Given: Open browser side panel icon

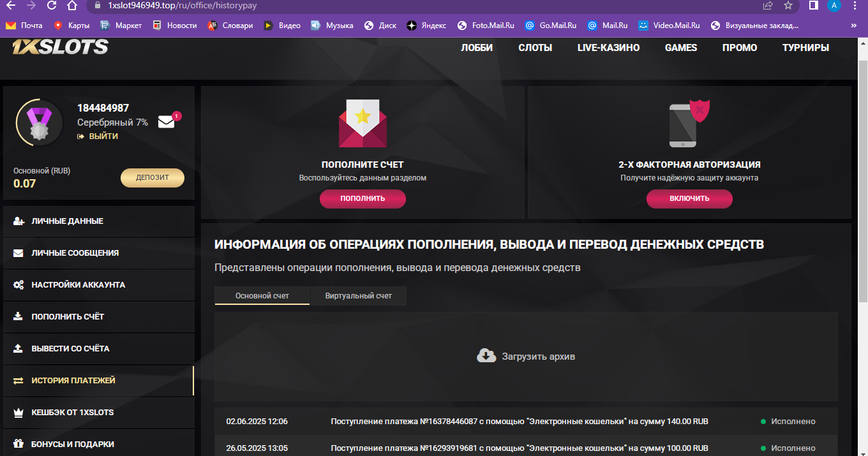Looking at the screenshot, I should 814,5.
